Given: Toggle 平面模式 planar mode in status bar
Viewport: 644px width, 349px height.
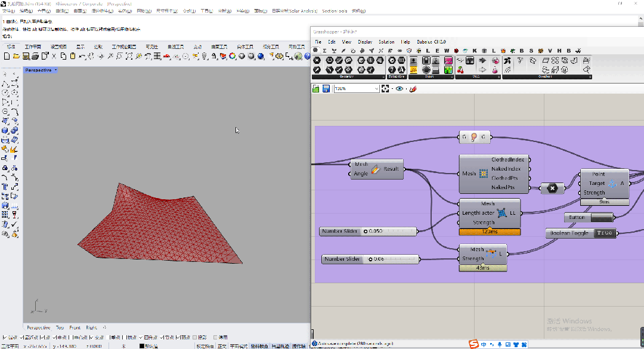Looking at the screenshot, I should [239, 346].
